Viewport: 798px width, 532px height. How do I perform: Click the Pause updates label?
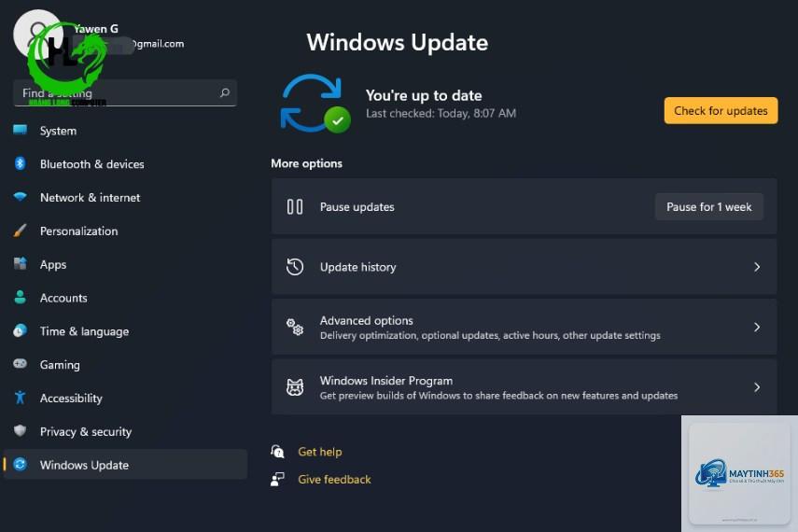click(357, 206)
